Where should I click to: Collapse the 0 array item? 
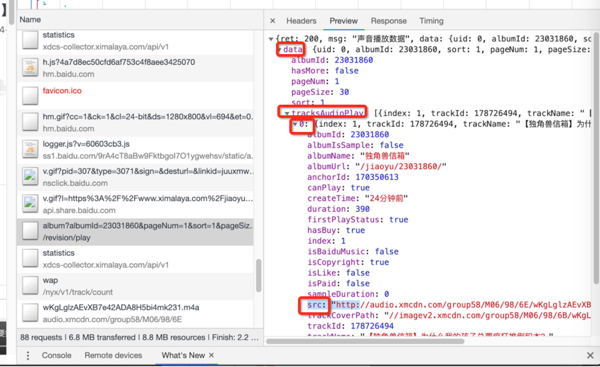coord(295,124)
